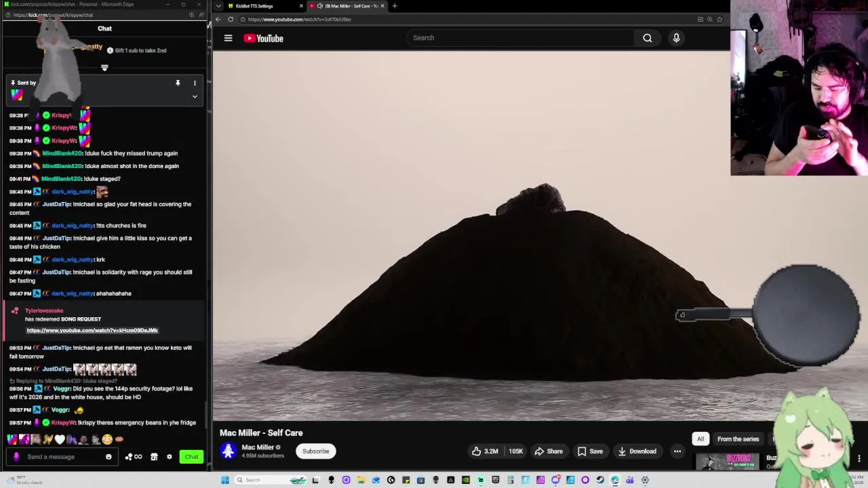Insert the flushed face quick emote

(107, 439)
